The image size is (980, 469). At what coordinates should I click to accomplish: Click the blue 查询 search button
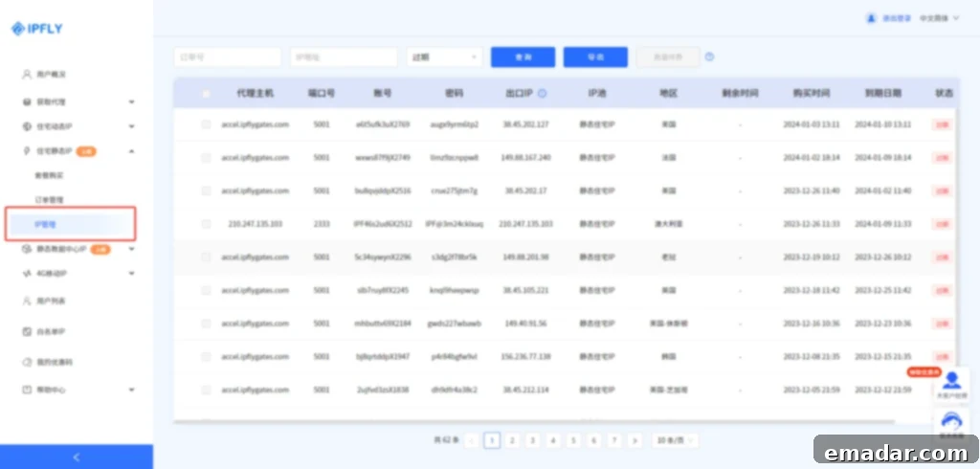523,56
